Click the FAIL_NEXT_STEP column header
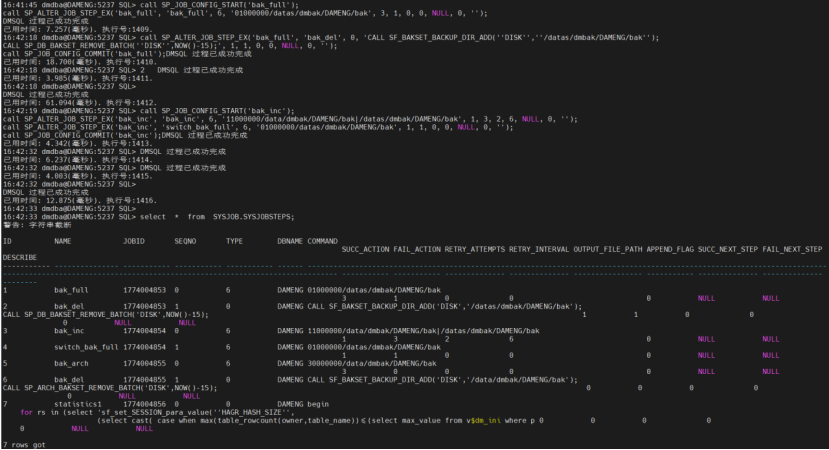This screenshot has width=829, height=450. (x=792, y=249)
